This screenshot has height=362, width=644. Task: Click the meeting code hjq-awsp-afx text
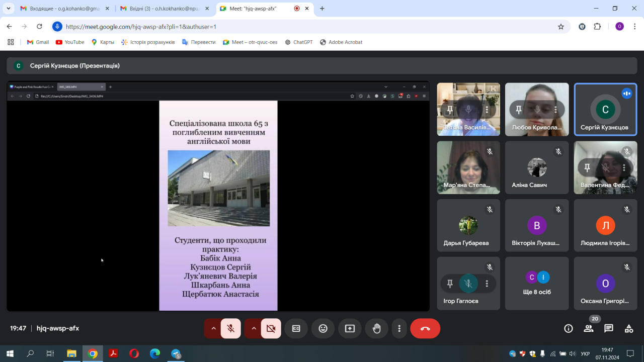click(58, 328)
